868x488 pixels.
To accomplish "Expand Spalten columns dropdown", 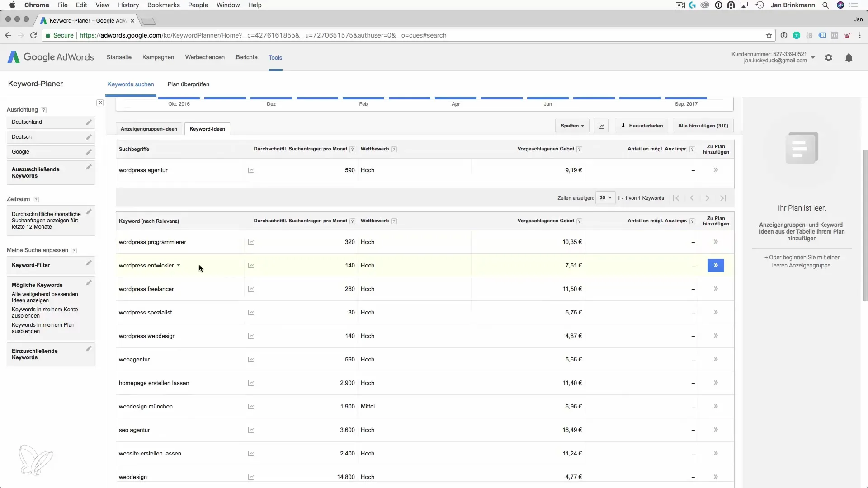I will click(572, 126).
